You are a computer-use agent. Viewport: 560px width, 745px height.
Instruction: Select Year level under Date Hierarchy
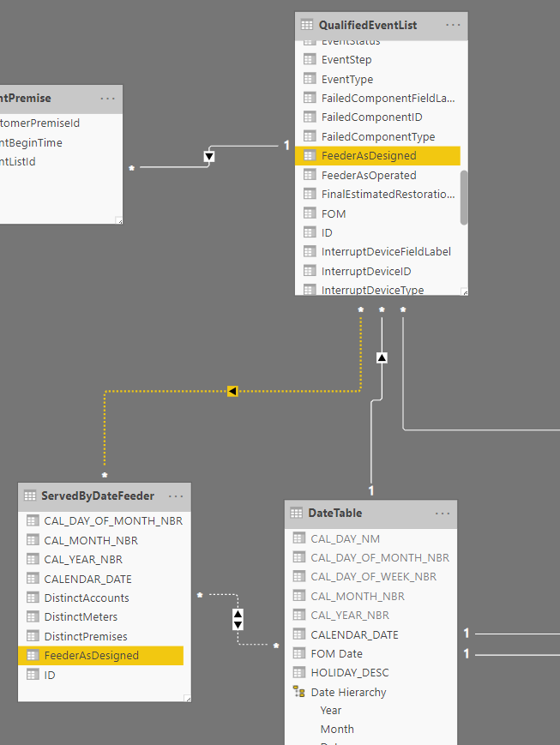coord(331,711)
